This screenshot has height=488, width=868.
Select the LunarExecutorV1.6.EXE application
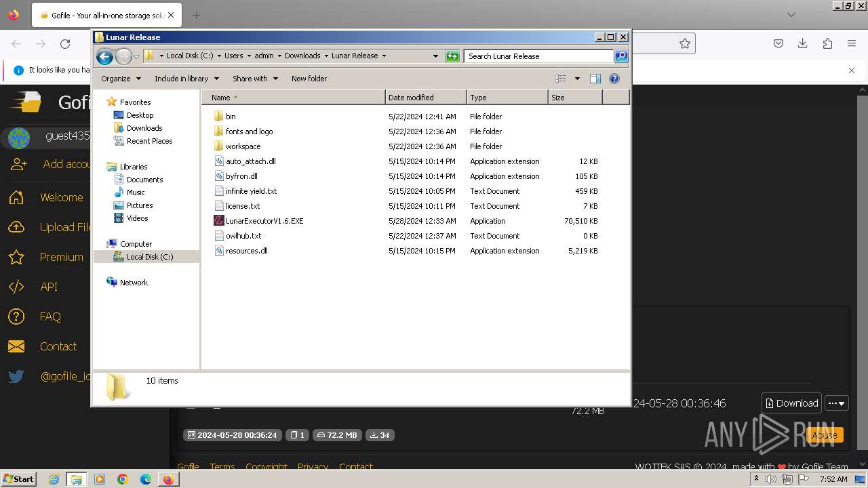click(x=264, y=221)
